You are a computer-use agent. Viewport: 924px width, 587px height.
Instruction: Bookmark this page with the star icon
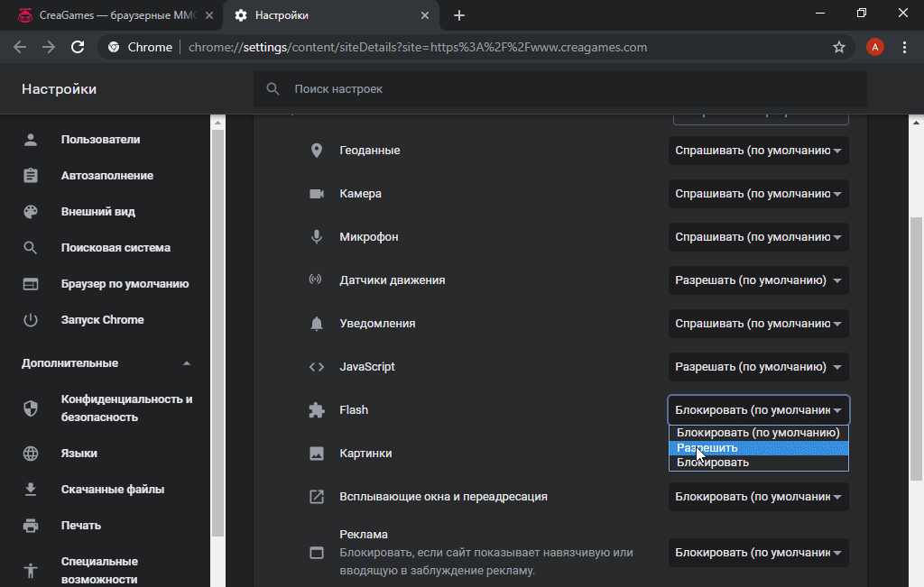pos(839,47)
